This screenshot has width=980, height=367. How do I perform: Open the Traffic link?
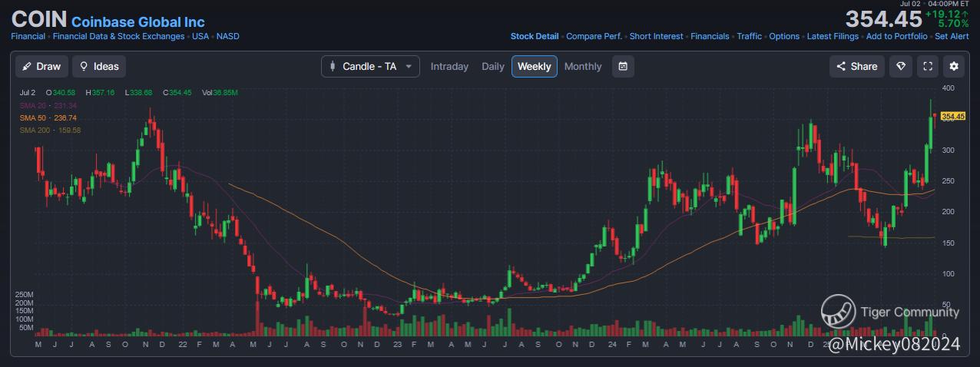pos(750,36)
